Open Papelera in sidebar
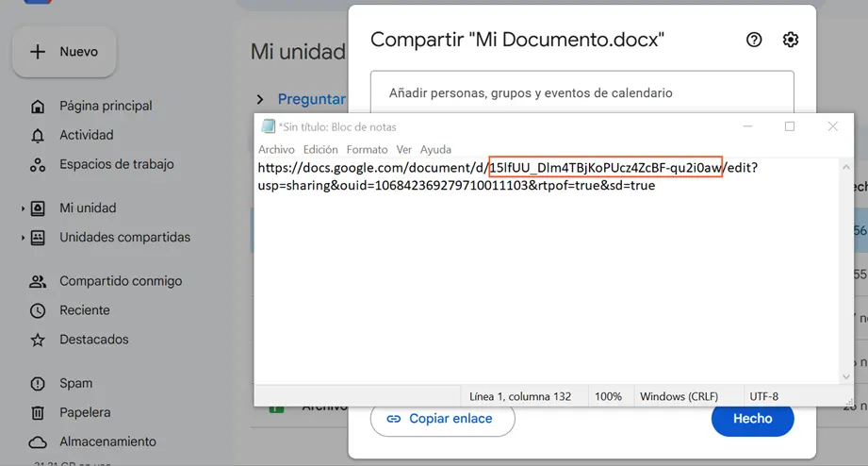This screenshot has width=868, height=466. point(85,412)
